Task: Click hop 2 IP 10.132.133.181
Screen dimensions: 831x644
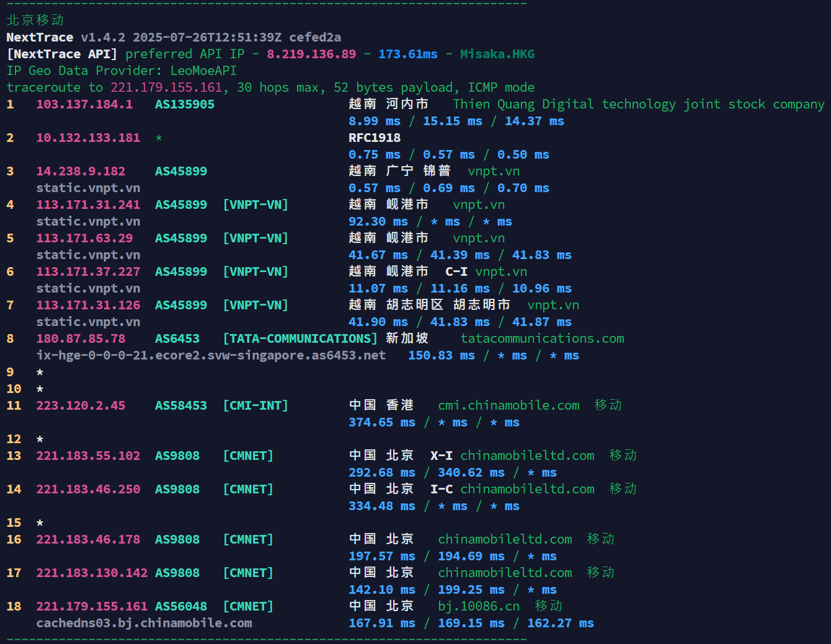Action: tap(88, 138)
